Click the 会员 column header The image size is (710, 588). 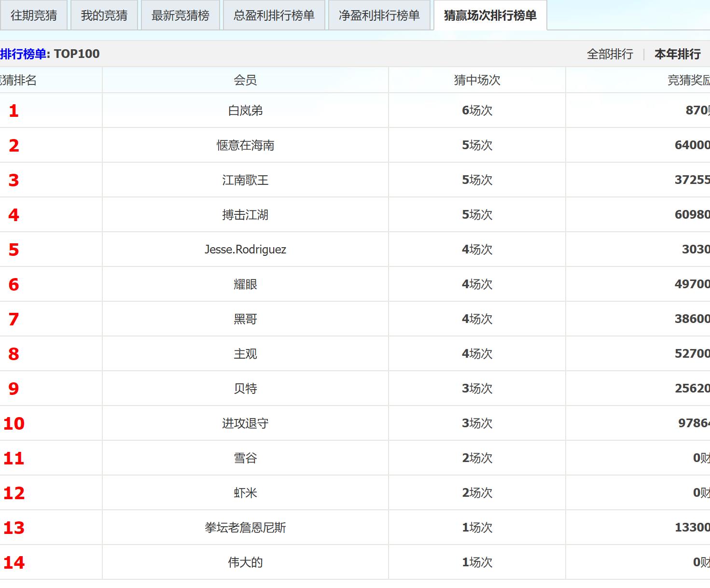click(x=245, y=80)
